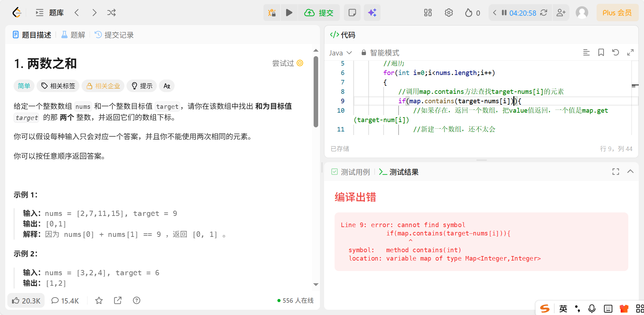Open the notes icon
644x315 pixels.
[352, 13]
